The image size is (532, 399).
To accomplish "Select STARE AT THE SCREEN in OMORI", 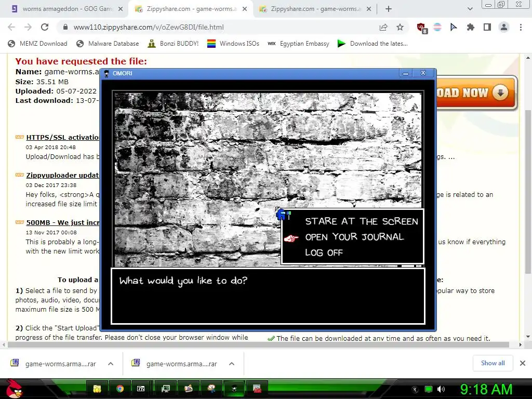I will tap(362, 221).
